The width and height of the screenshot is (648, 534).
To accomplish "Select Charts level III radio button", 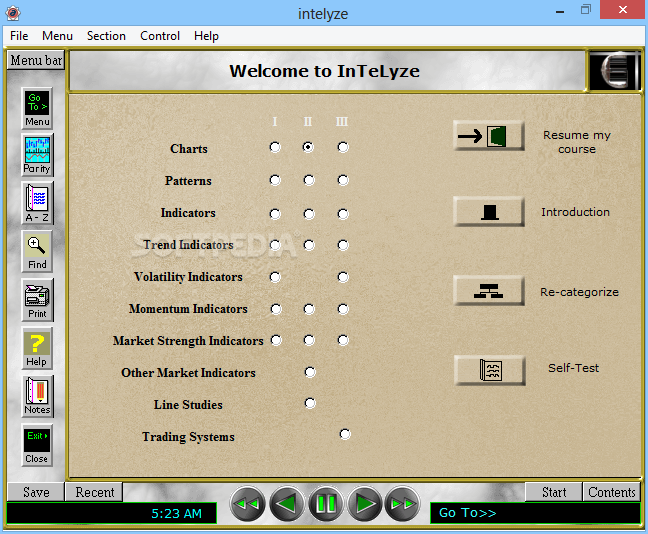I will point(343,147).
